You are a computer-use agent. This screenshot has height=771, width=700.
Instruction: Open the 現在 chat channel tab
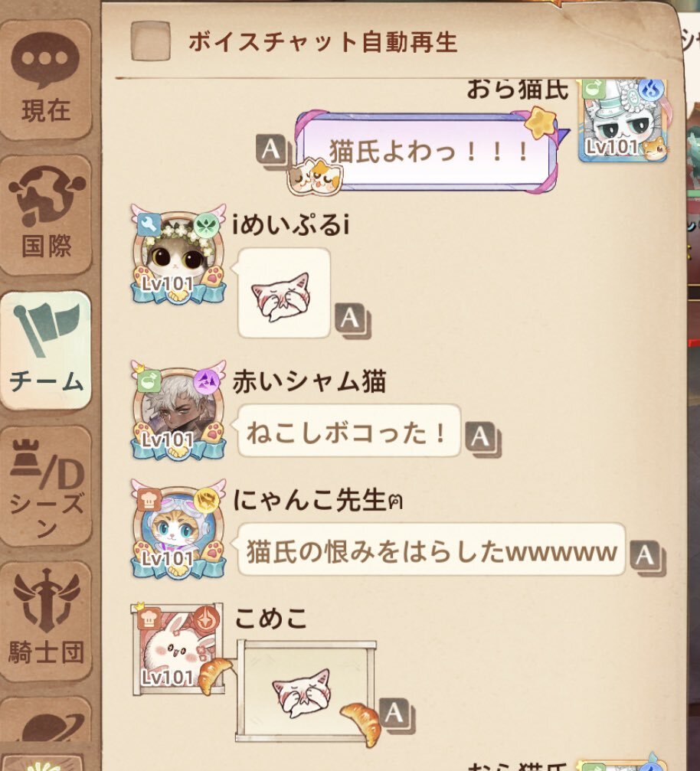[x=46, y=80]
